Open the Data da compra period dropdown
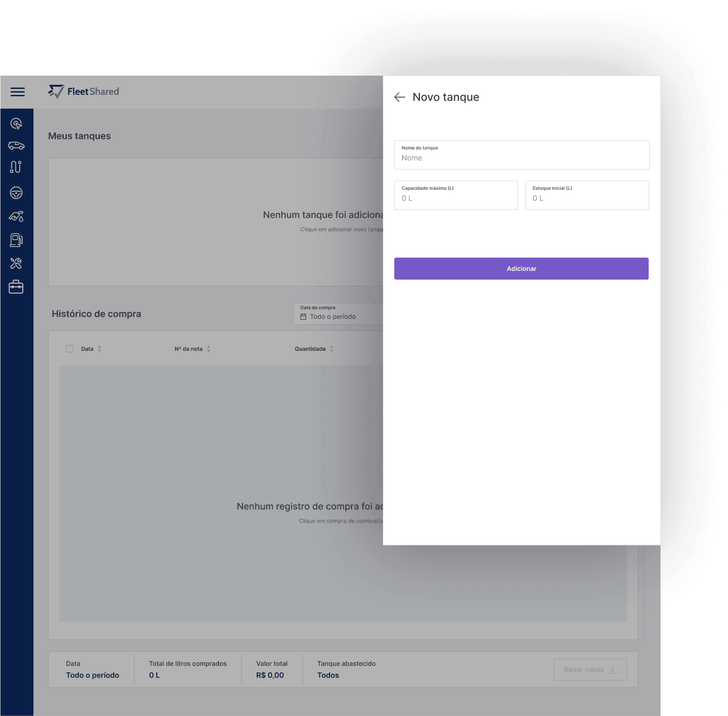The height and width of the screenshot is (716, 728). point(338,314)
